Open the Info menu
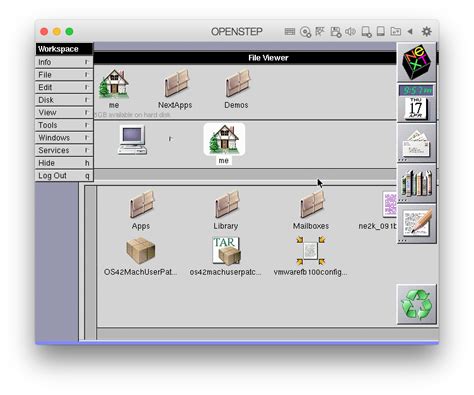Image resolution: width=474 pixels, height=395 pixels. tap(64, 62)
